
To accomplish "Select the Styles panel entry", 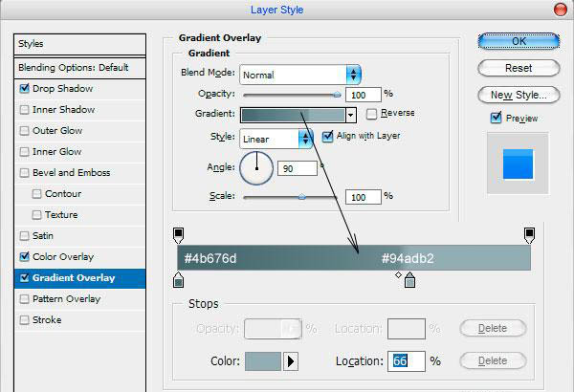I will (x=79, y=44).
